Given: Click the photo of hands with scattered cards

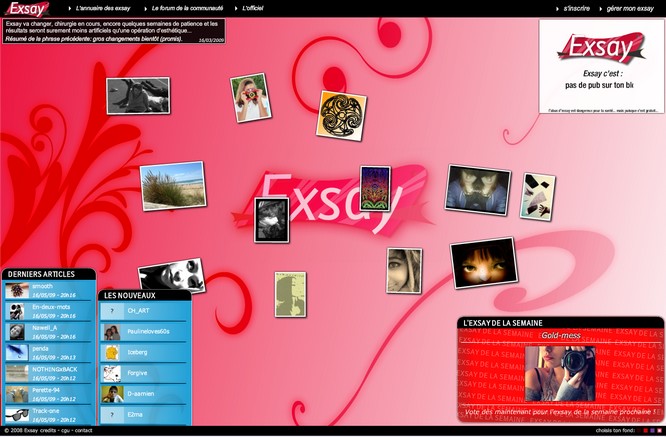Looking at the screenshot, I should 538,197.
